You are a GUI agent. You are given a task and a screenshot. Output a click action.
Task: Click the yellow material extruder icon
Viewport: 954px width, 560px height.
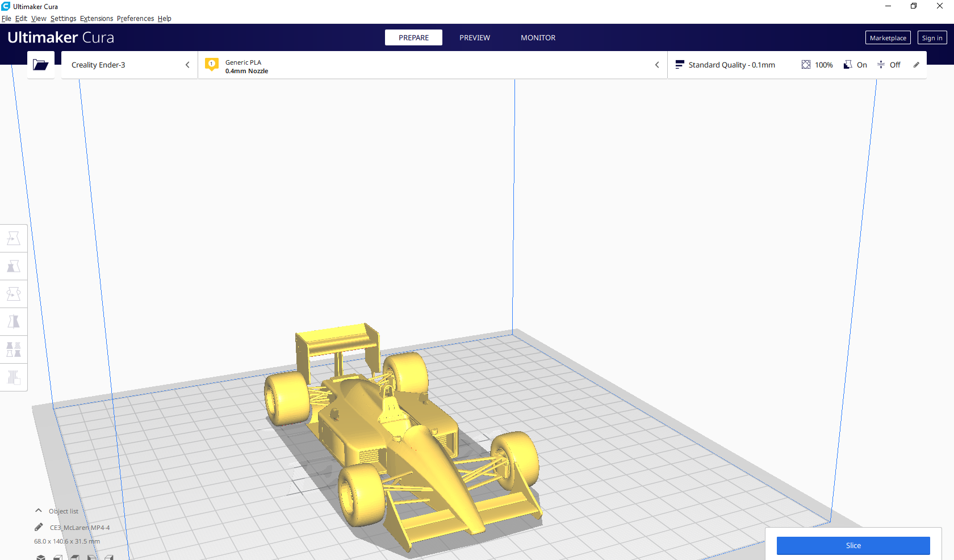coord(212,65)
